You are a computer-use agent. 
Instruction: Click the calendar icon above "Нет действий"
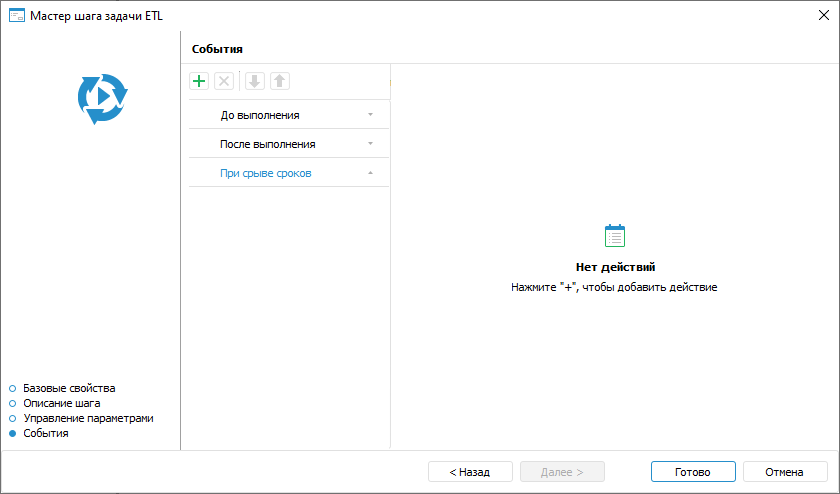tap(615, 236)
